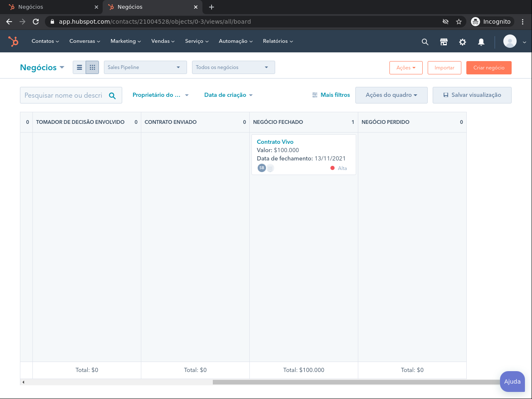The height and width of the screenshot is (399, 532).
Task: Click the company icon on Contrato Vivo card
Action: click(270, 168)
